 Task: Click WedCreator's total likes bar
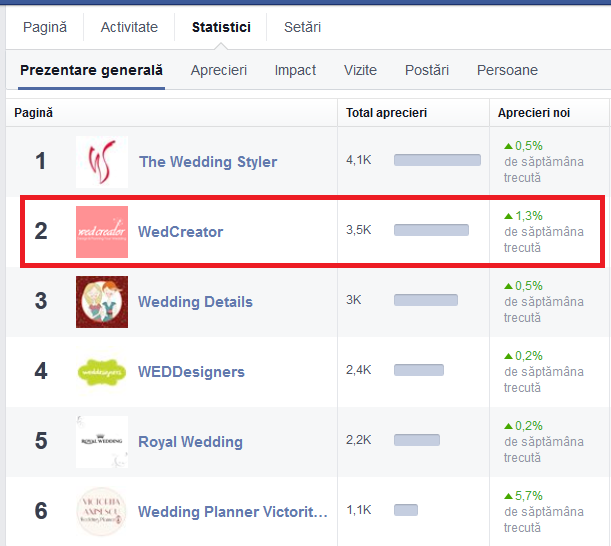pyautogui.click(x=431, y=230)
